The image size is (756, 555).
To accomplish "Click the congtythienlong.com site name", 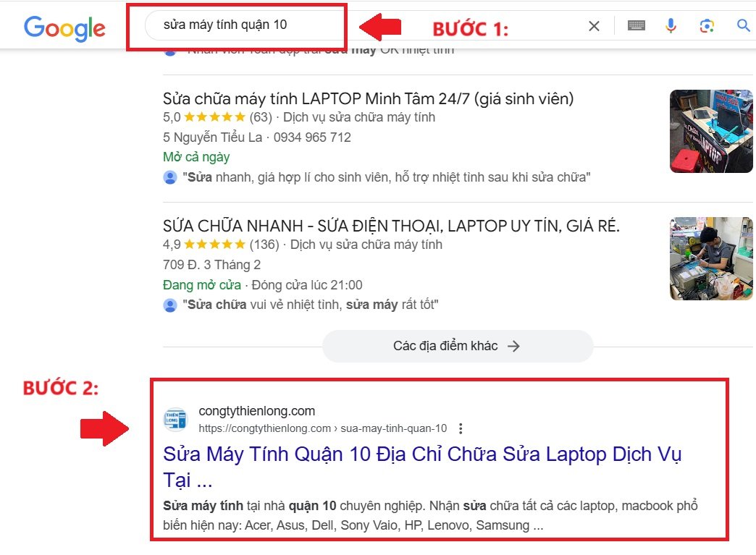I will [256, 411].
